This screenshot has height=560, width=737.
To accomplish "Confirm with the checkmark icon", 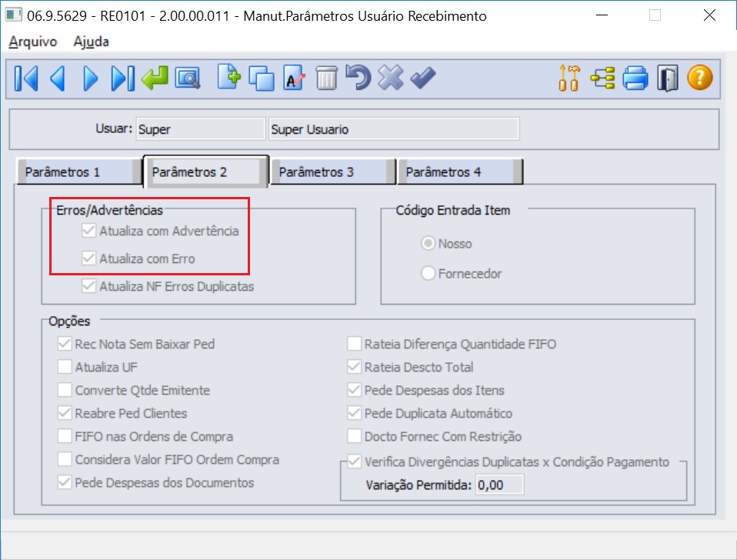I will click(423, 78).
